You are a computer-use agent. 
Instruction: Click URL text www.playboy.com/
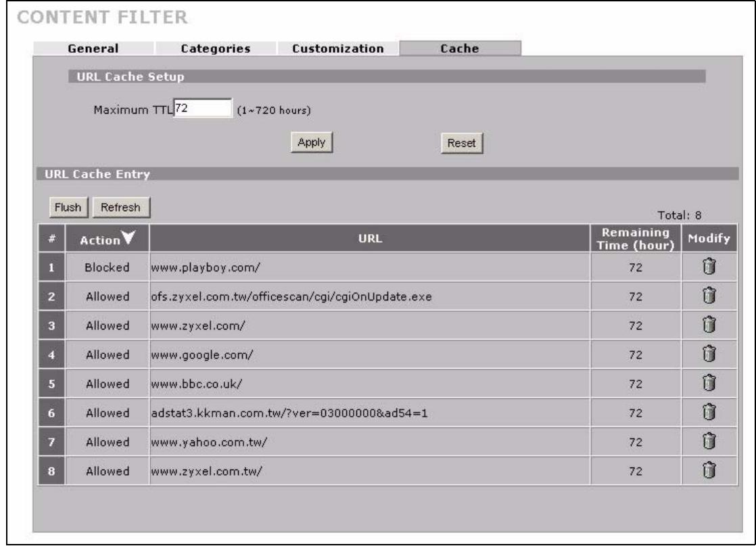tap(206, 267)
